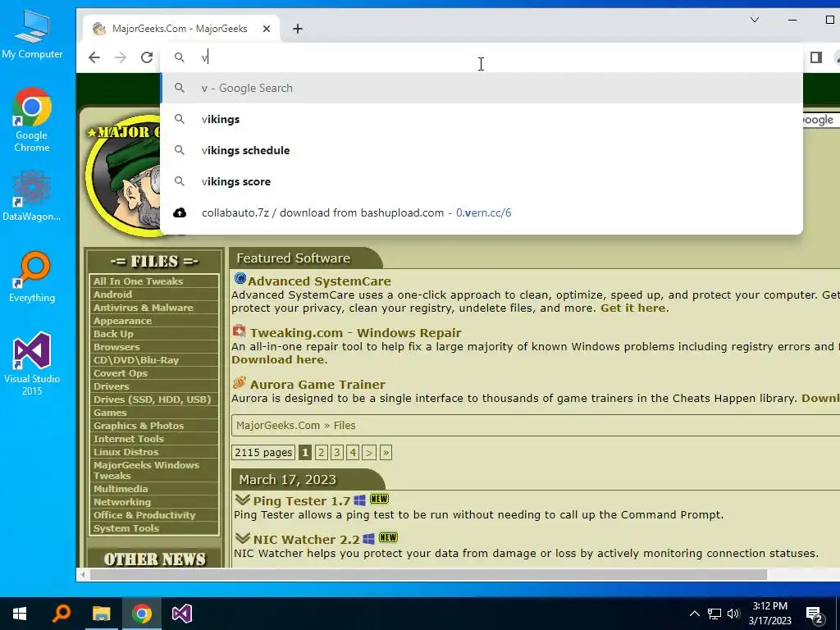Pick the 'vikings schedule' suggestion
Screen dimensions: 840x630
tap(481, 150)
